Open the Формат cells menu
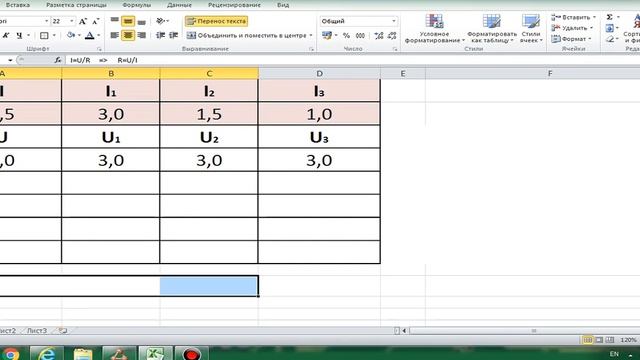640x360 pixels. pos(571,39)
